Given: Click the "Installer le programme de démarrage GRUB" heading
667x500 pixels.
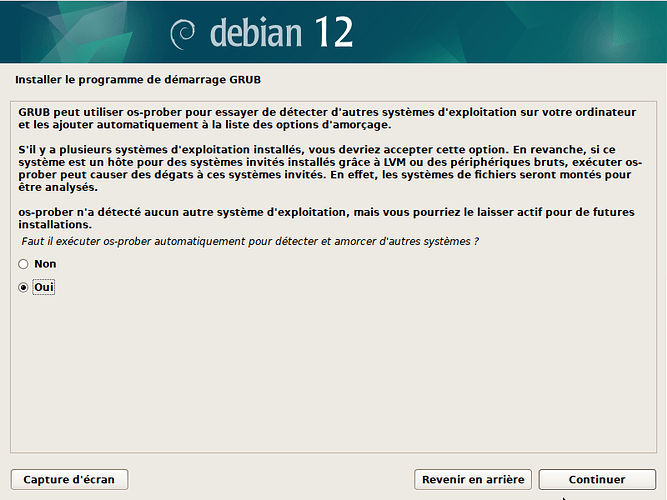Looking at the screenshot, I should click(138, 80).
